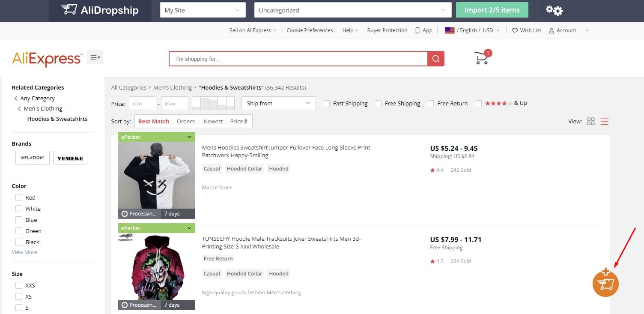
Task: Open Account user icon
Action: tap(552, 30)
